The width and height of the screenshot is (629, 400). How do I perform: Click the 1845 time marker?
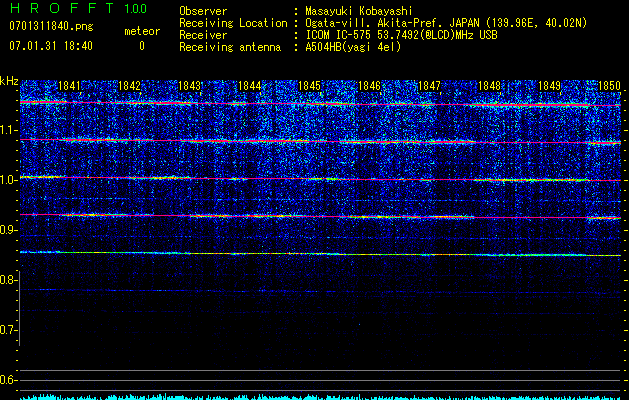pyautogui.click(x=310, y=87)
